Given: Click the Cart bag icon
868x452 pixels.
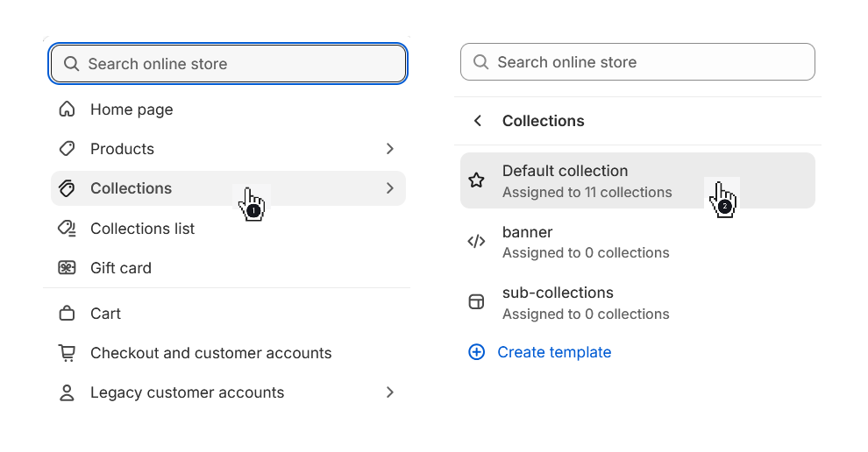Looking at the screenshot, I should click(67, 313).
